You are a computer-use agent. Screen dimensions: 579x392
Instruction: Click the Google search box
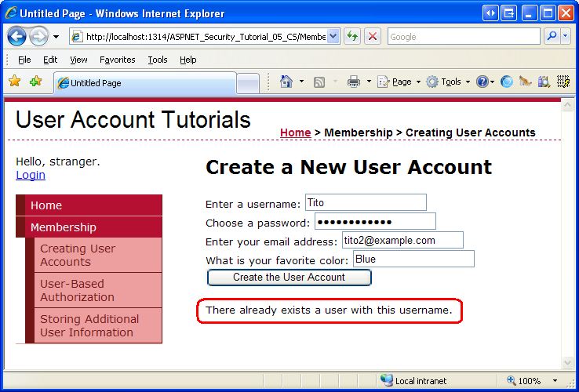pyautogui.click(x=464, y=37)
